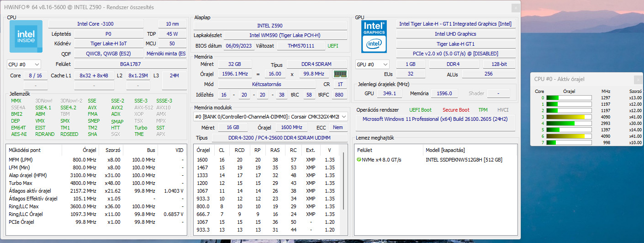Click the PCIe v2.0 x0 DISABLED field
Screen dimensions: 644x243
[x=455, y=54]
